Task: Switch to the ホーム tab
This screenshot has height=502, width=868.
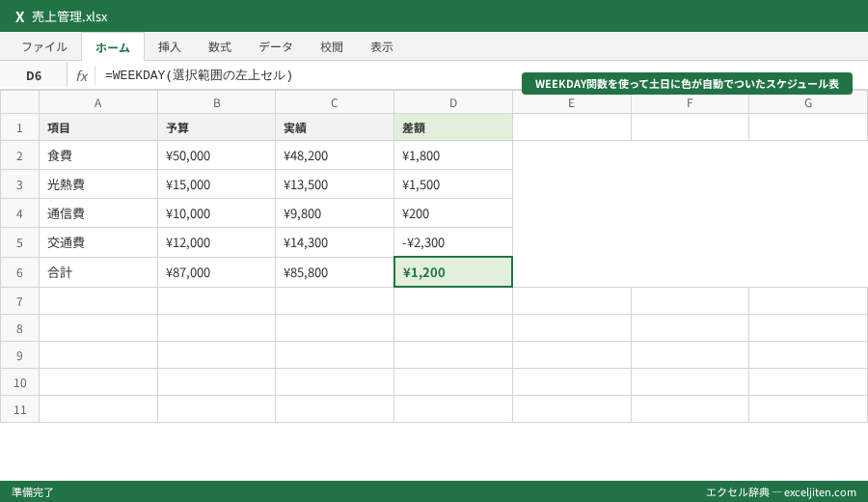Action: (x=113, y=47)
